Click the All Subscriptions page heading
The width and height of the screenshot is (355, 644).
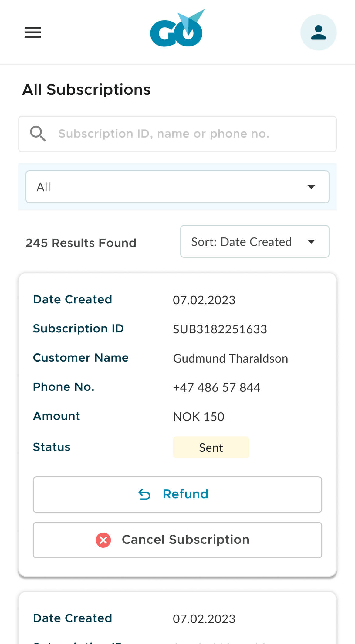tap(86, 90)
